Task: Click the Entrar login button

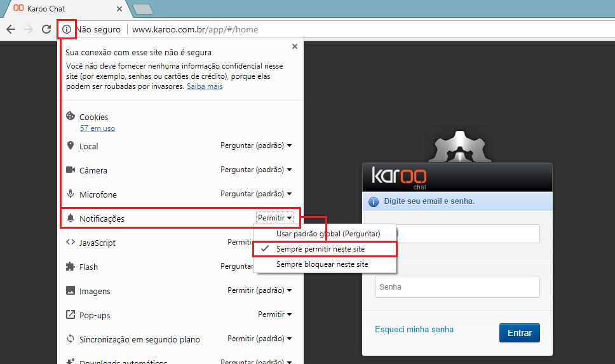Action: (x=519, y=333)
